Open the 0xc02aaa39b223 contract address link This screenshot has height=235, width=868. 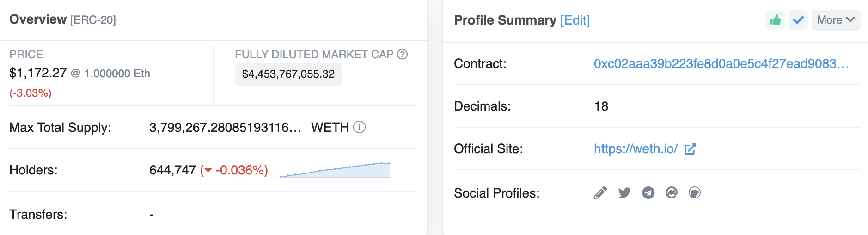[x=721, y=64]
